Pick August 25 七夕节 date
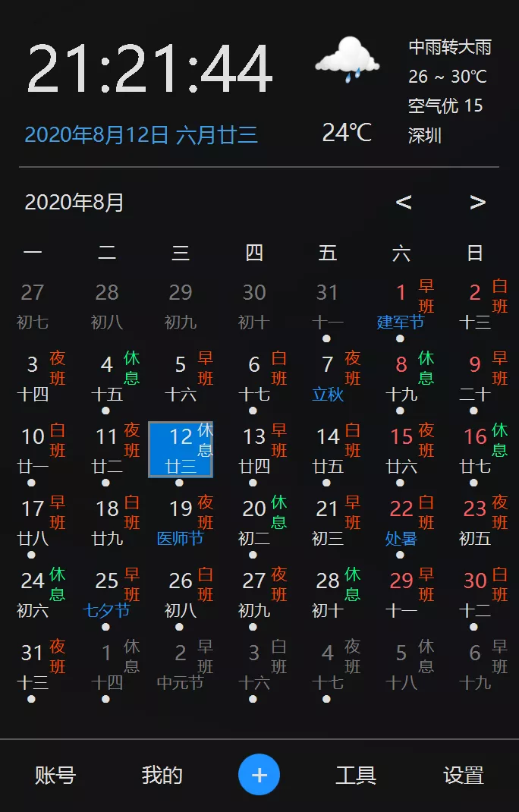519x812 pixels. click(107, 593)
